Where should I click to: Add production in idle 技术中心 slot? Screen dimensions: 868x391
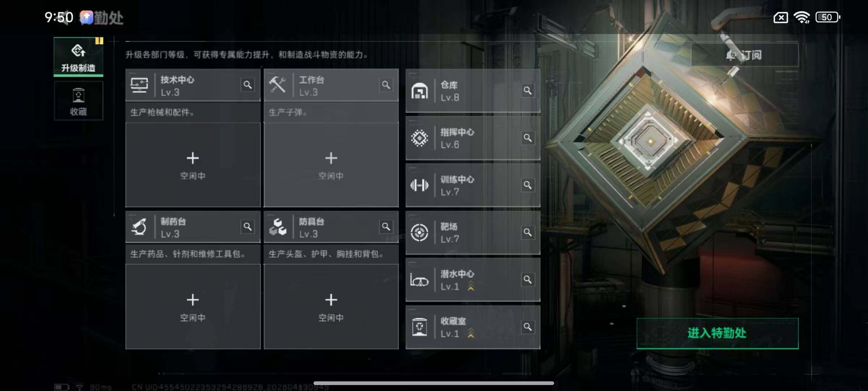193,165
